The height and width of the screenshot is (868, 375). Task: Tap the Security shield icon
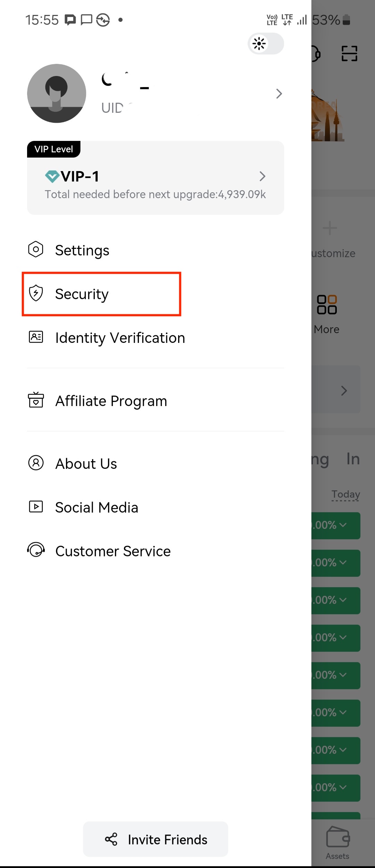tap(36, 293)
